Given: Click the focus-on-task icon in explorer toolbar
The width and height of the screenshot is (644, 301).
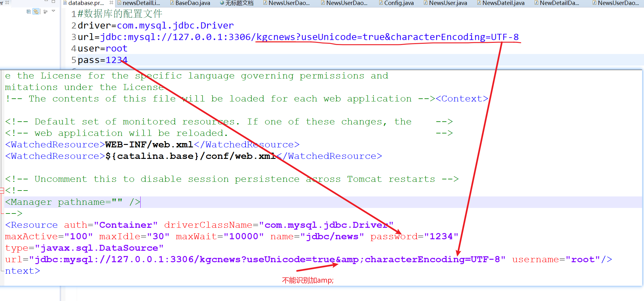Looking at the screenshot, I should point(46,12).
